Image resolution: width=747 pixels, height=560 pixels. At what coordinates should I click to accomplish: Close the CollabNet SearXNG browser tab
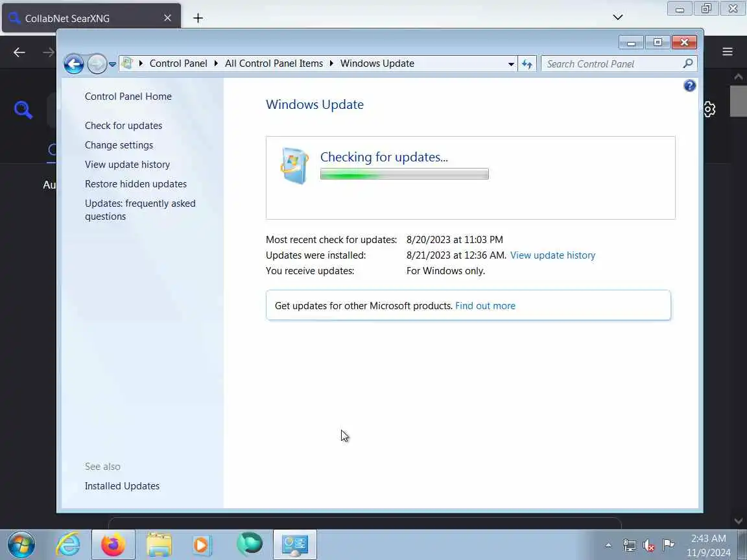(x=167, y=18)
